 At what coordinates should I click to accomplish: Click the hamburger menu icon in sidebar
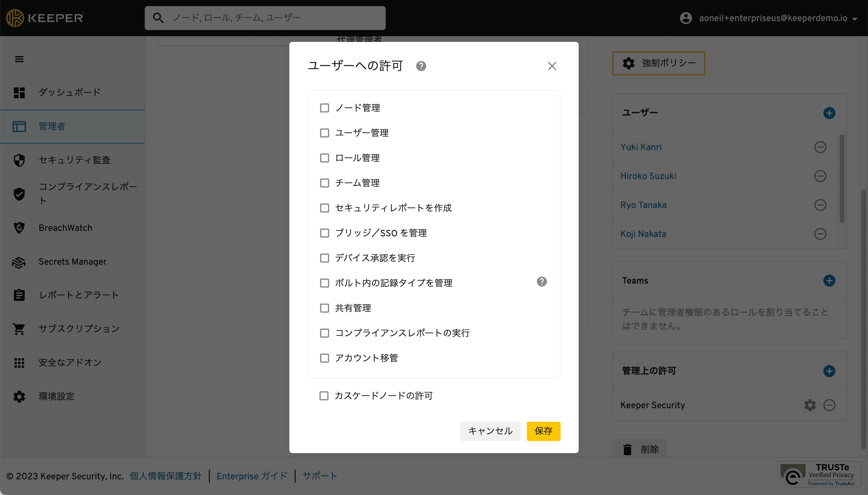19,59
